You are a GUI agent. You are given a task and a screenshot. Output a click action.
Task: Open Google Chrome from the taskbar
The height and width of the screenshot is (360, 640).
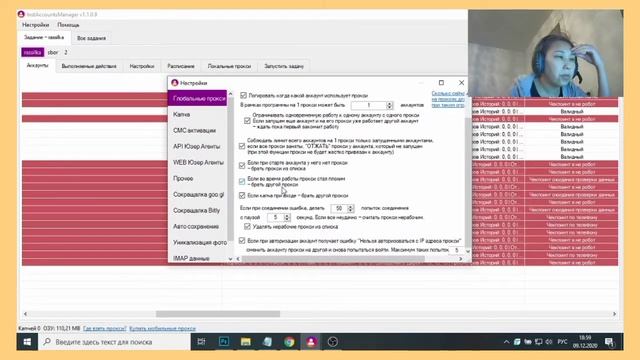[289, 342]
